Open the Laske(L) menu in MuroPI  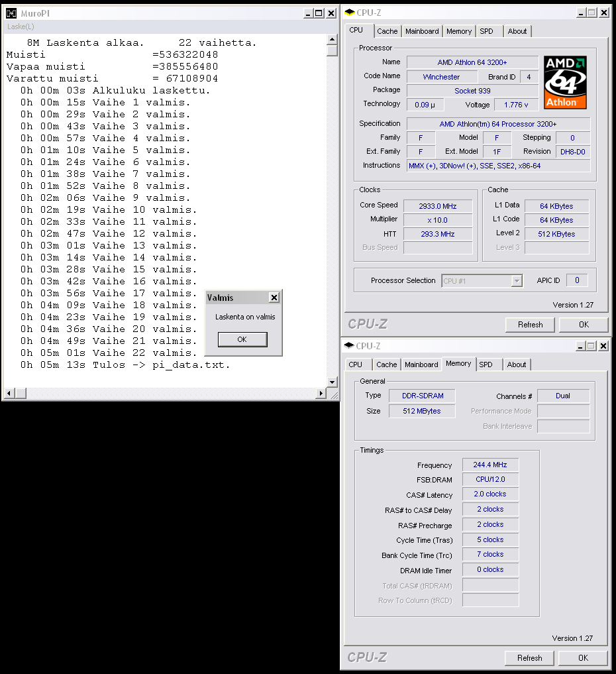click(x=21, y=27)
